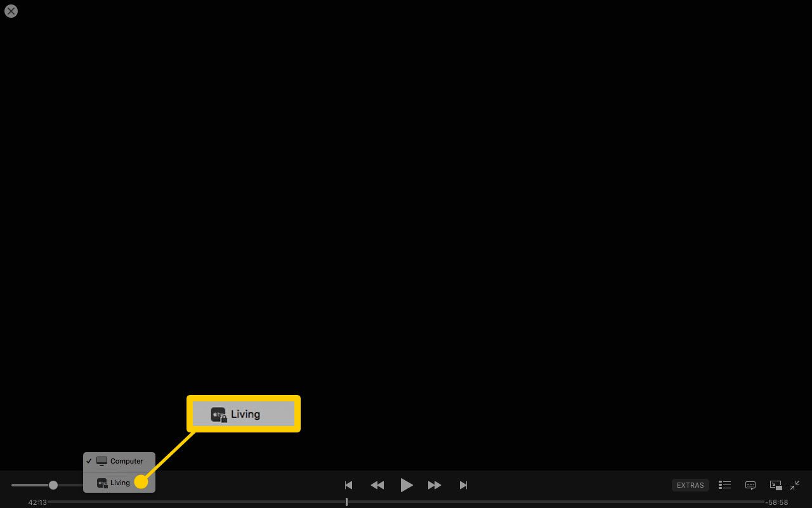Skip to the next chapter
The height and width of the screenshot is (508, 812).
[x=464, y=485]
